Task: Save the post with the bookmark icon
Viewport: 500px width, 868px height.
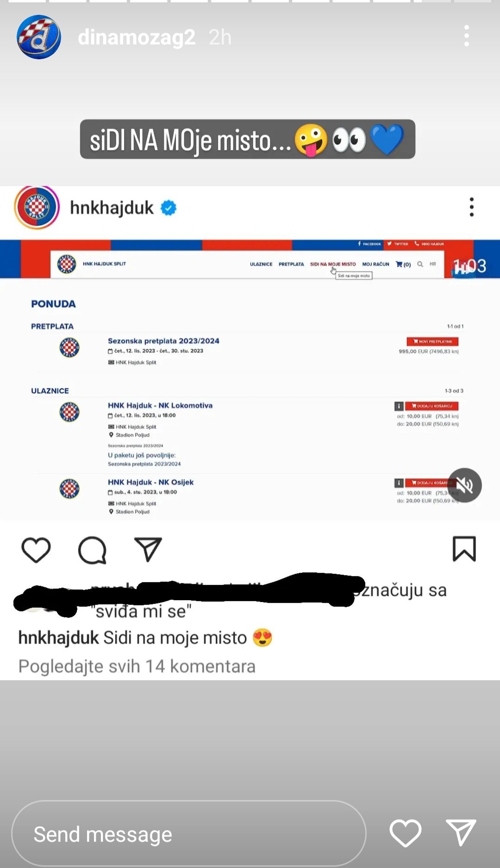Action: coord(464,549)
